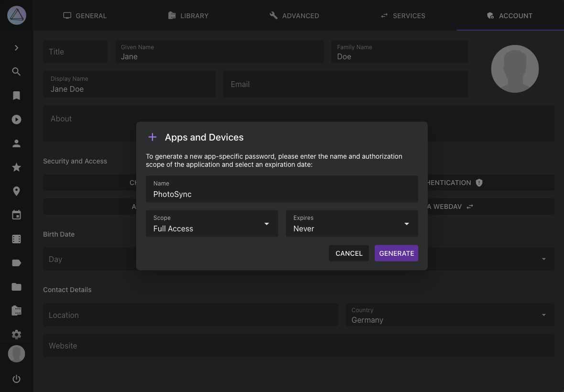Open the Expires dropdown set to Never
This screenshot has height=392, width=564.
click(x=351, y=224)
